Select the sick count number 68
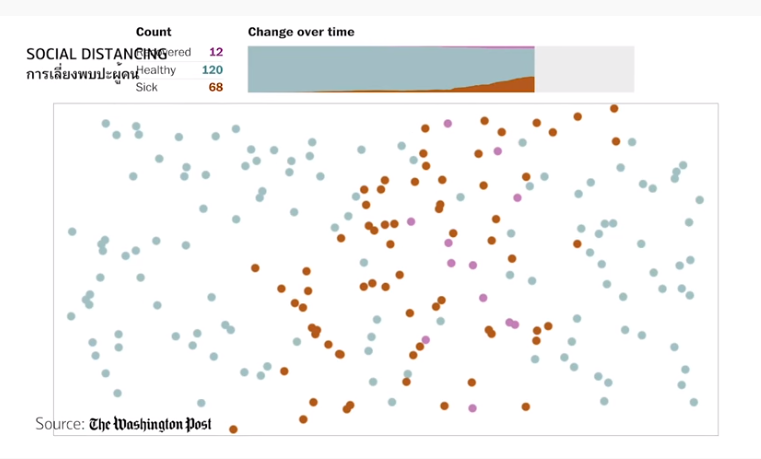The image size is (761, 459). (x=216, y=87)
